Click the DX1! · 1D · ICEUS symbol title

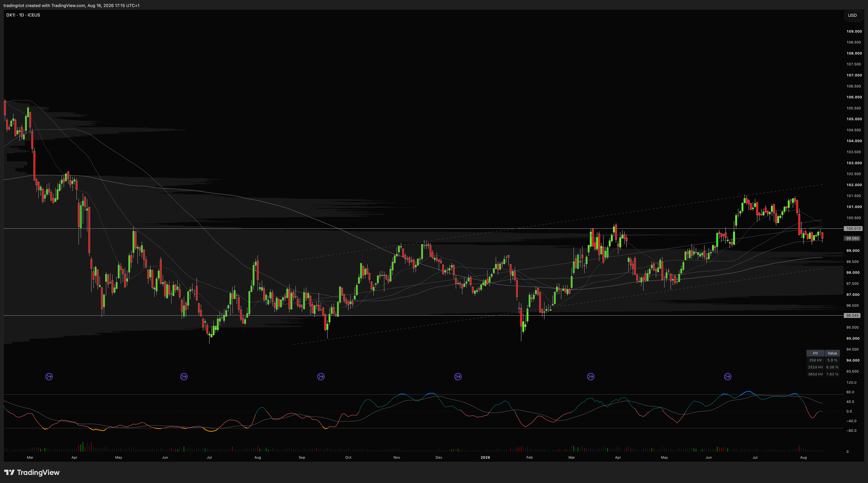point(23,15)
